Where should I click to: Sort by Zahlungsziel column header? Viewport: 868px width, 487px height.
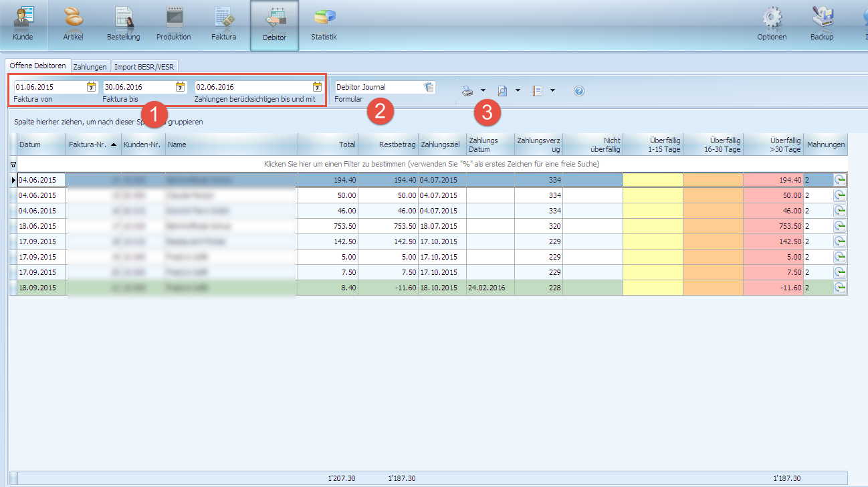coord(442,144)
